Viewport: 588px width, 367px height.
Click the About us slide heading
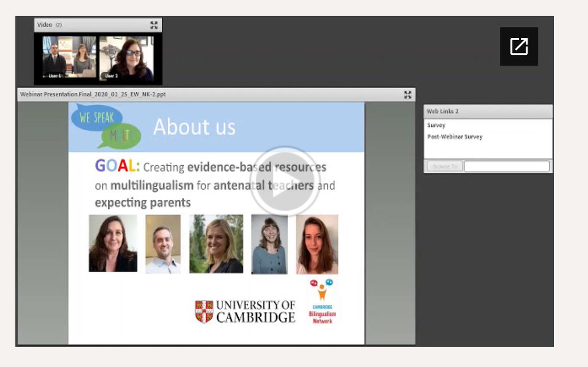pyautogui.click(x=195, y=127)
